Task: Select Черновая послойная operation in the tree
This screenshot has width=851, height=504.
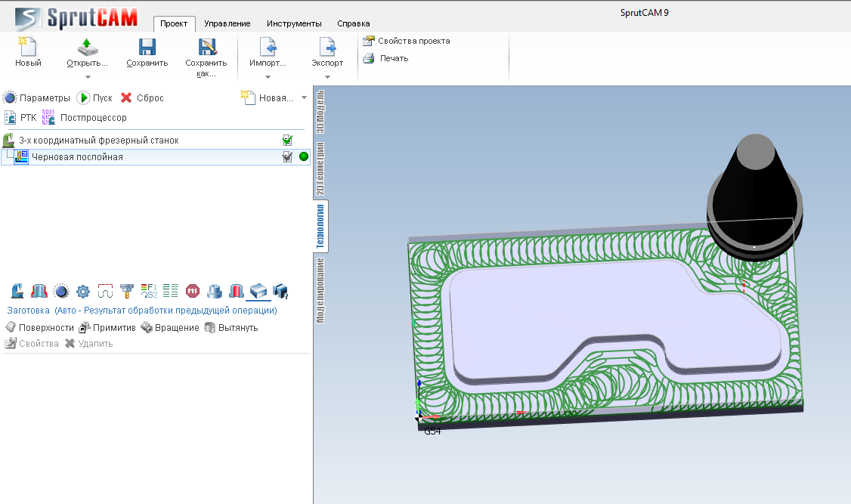Action: (77, 156)
